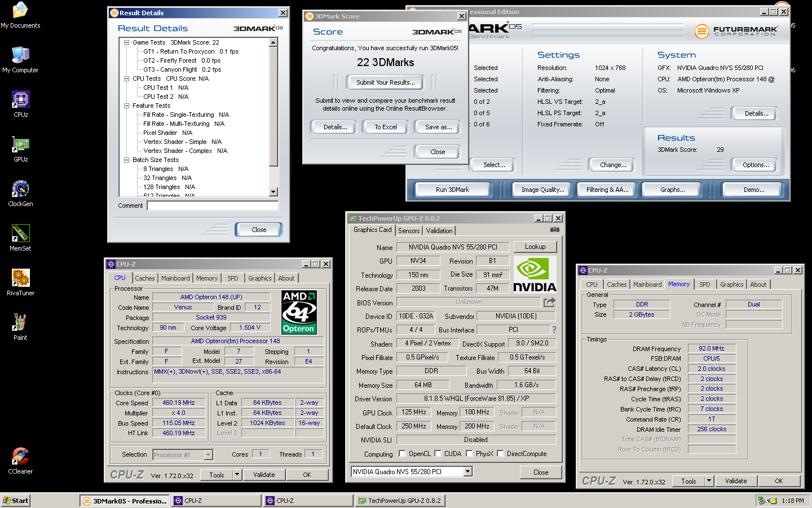This screenshot has height=508, width=812.
Task: Click the Lookup button in GPU-Z
Action: tap(535, 247)
